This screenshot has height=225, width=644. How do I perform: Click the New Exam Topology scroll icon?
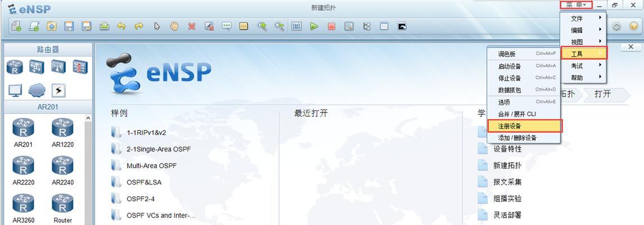(x=34, y=26)
